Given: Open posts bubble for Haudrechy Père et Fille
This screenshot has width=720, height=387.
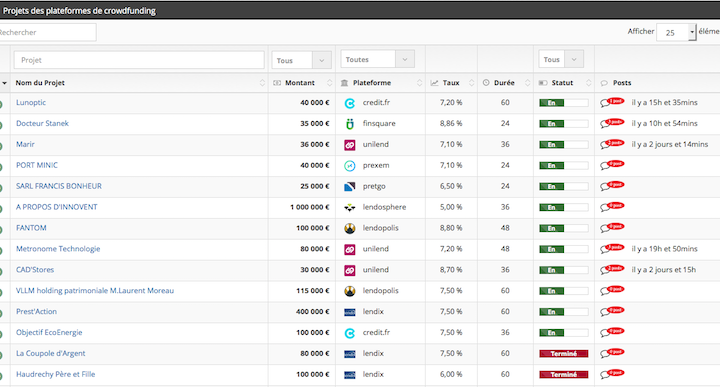Looking at the screenshot, I should pos(612,374).
